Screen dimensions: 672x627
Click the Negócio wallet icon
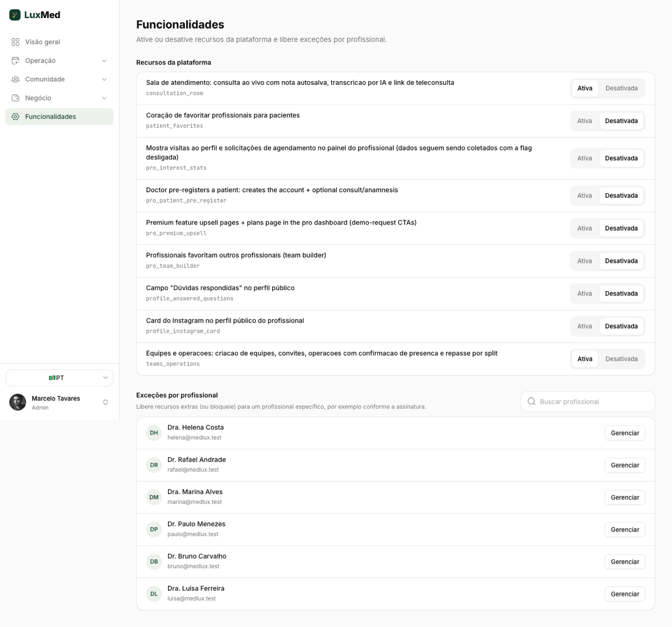[16, 98]
